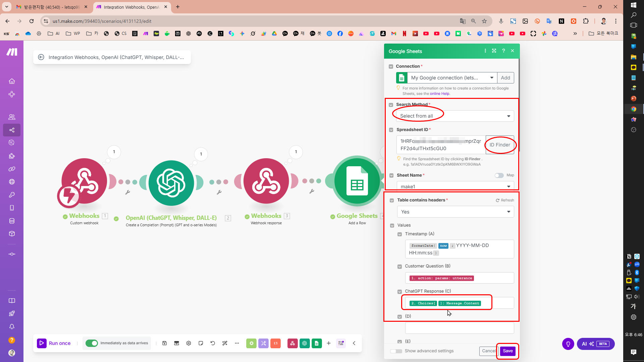
Task: Click the Spreadsheet ID input field
Action: (x=441, y=145)
